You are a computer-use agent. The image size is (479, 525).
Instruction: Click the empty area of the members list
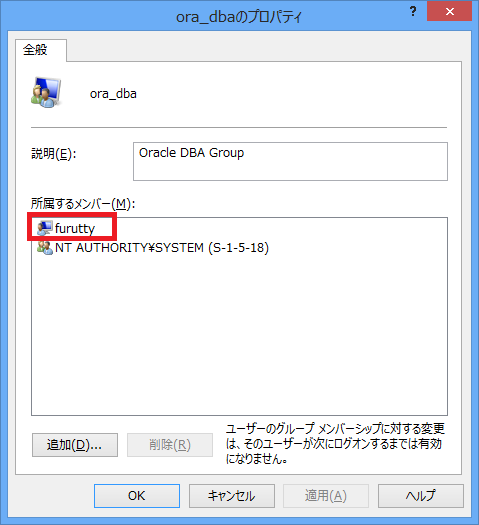(239, 335)
